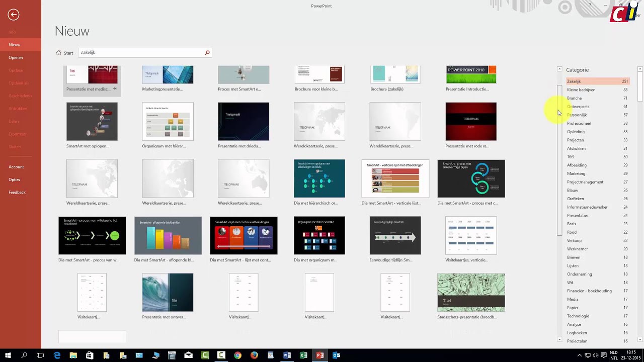Click the Start link next to the search field
Image resolution: width=644 pixels, height=362 pixels.
click(x=68, y=53)
